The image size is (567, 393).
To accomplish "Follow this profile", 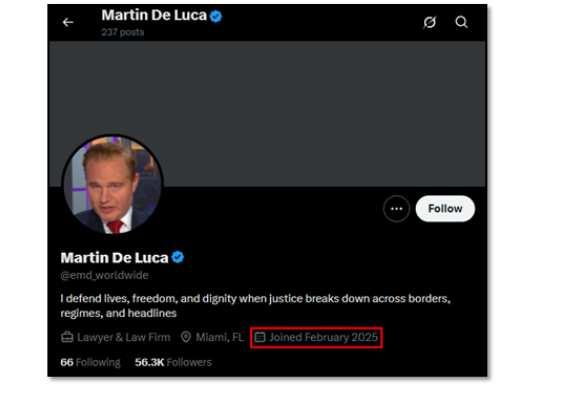I will pos(445,209).
